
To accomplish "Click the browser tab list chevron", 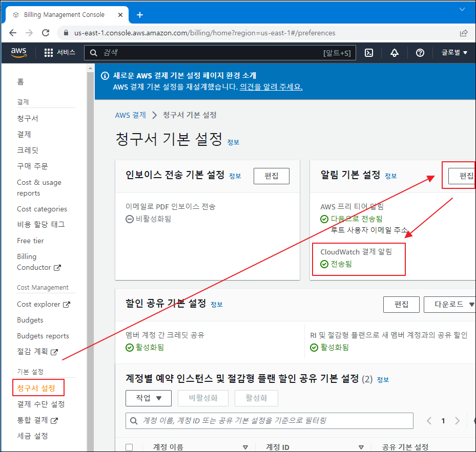I will pos(462,9).
